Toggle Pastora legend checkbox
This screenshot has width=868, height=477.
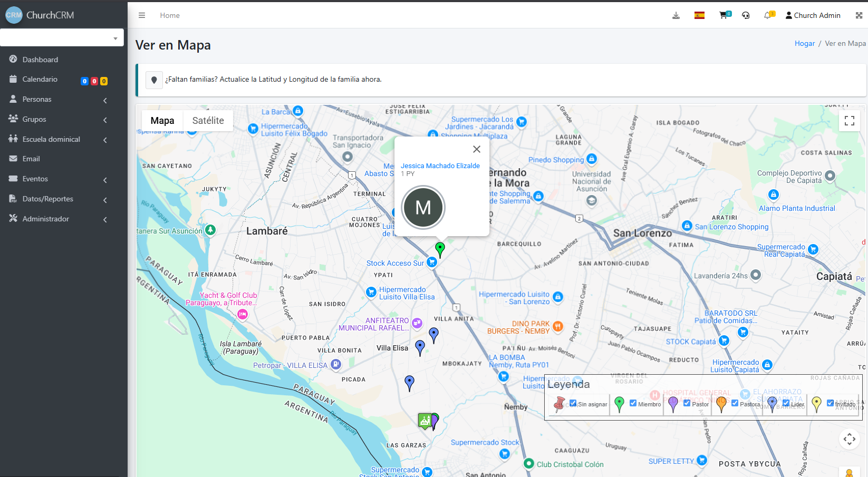tap(735, 403)
